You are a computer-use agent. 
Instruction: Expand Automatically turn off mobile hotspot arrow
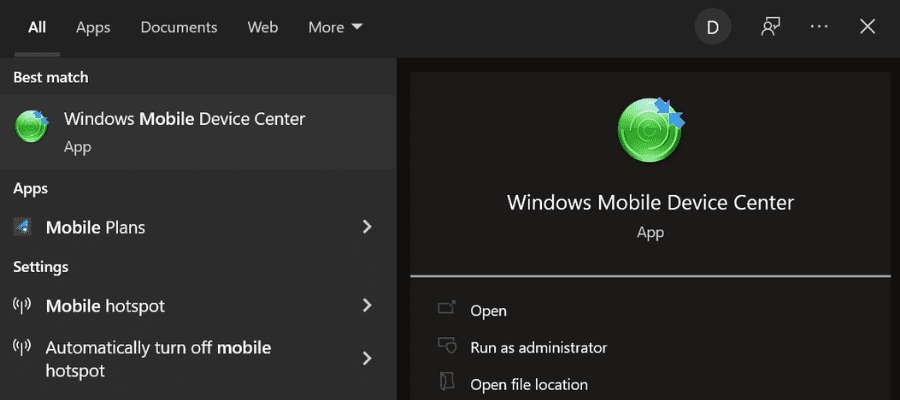pos(367,359)
